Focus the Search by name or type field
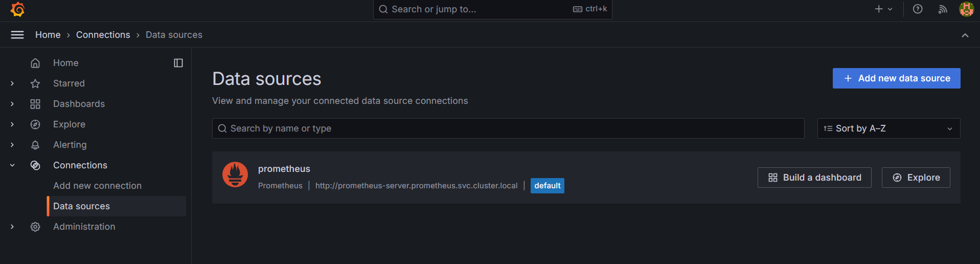980x264 pixels. 508,128
